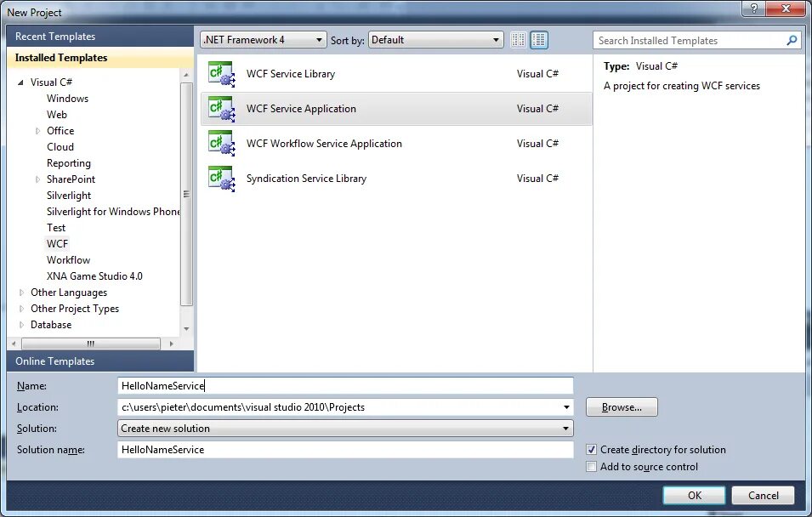This screenshot has width=812, height=517.
Task: Expand the Other Languages node
Action: (x=21, y=293)
